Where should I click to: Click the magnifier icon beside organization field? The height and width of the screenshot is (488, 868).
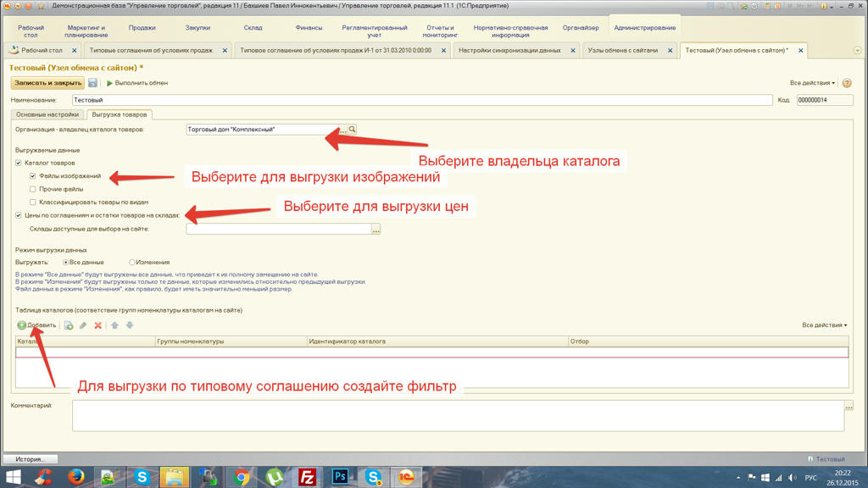[353, 130]
